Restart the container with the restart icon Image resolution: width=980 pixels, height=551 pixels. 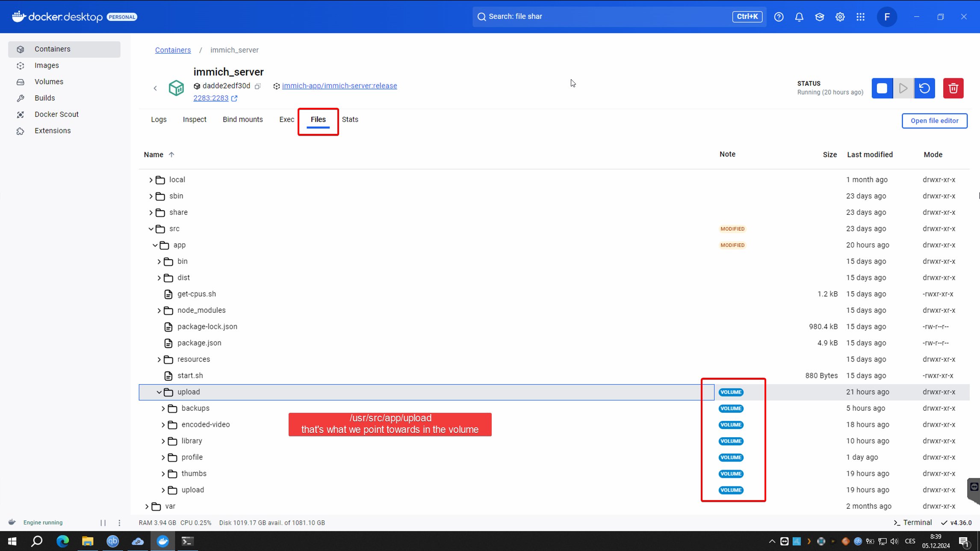pos(924,88)
